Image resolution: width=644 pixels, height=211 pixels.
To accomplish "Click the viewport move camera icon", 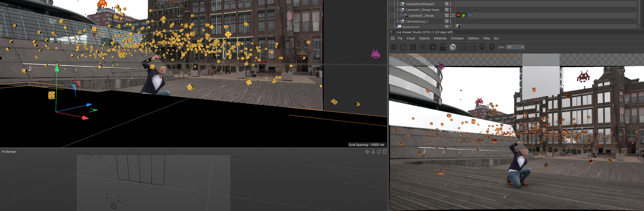I will pyautogui.click(x=367, y=152).
